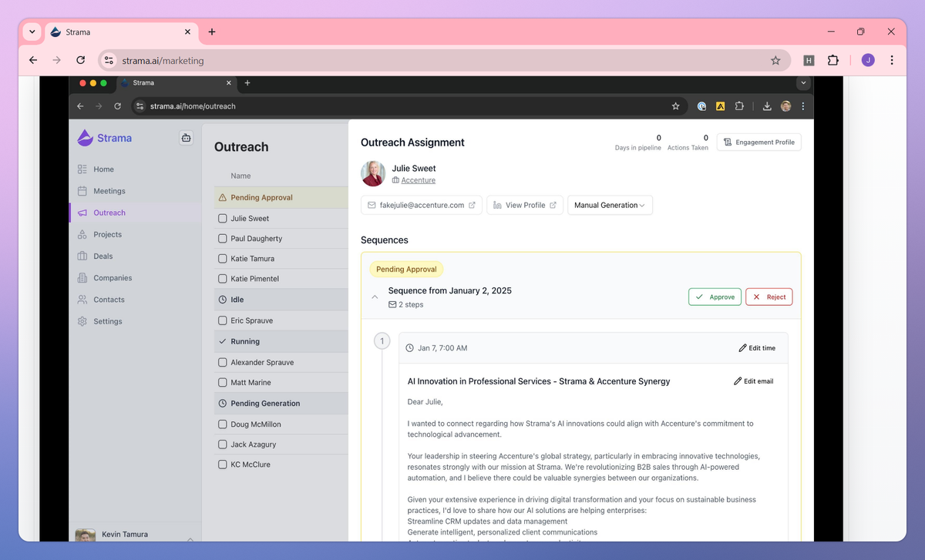
Task: Click the Running group header
Action: (x=281, y=341)
